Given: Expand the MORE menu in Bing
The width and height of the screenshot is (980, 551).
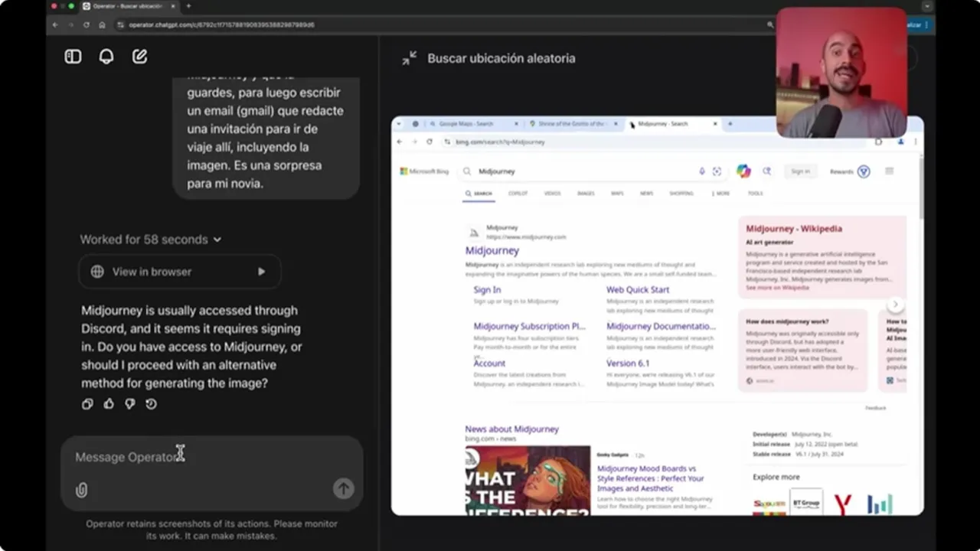Looking at the screenshot, I should pos(720,194).
